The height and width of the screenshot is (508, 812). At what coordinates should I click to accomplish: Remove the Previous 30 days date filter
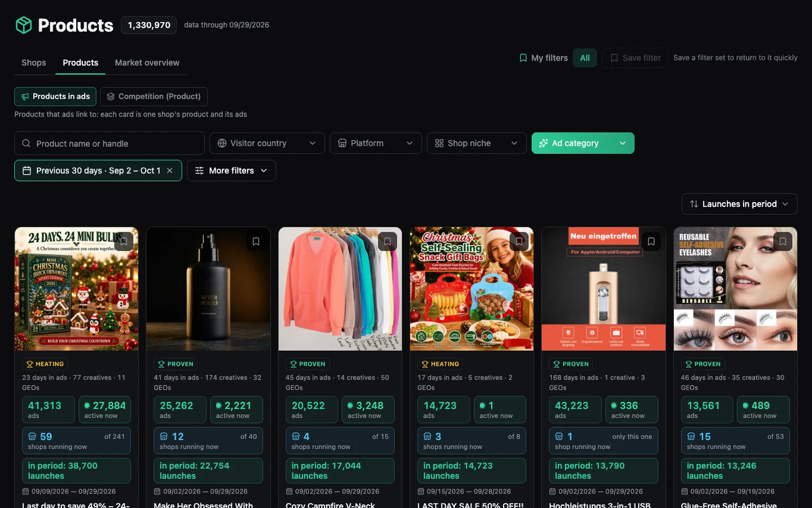(170, 171)
